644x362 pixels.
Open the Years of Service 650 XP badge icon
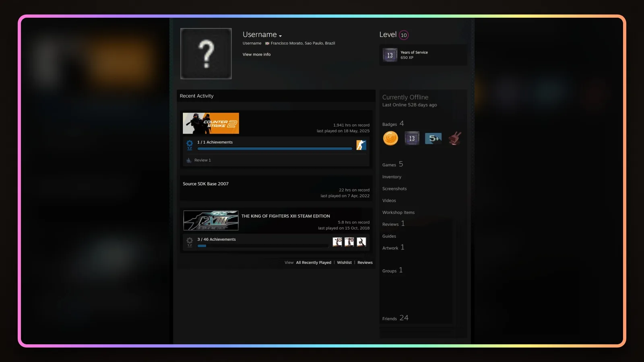click(390, 55)
